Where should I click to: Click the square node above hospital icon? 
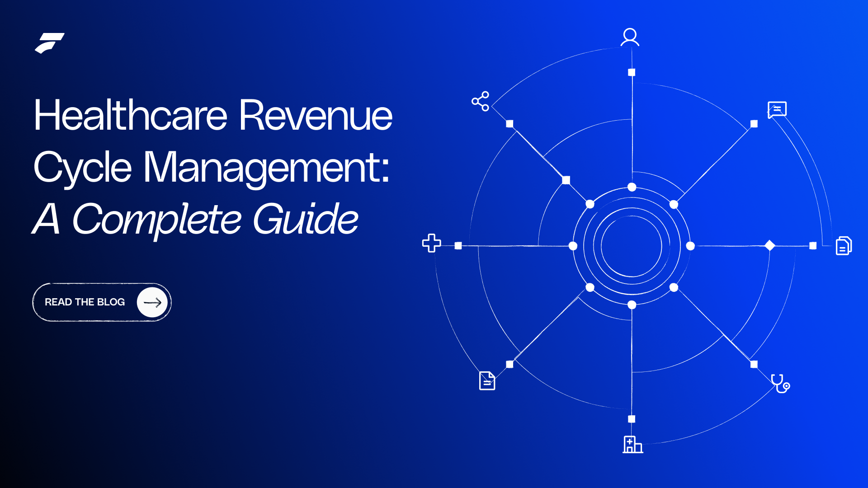coord(632,419)
